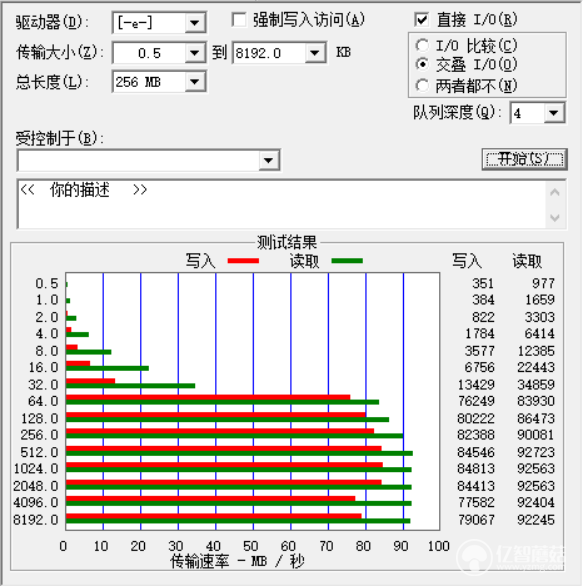Click the Start (开始) button
This screenshot has width=583, height=586.
[x=524, y=160]
